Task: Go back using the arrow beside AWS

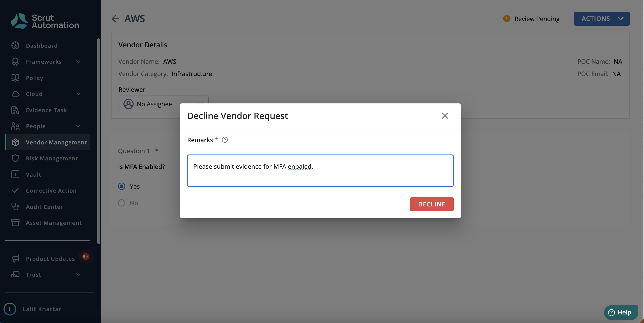Action: 115,18
